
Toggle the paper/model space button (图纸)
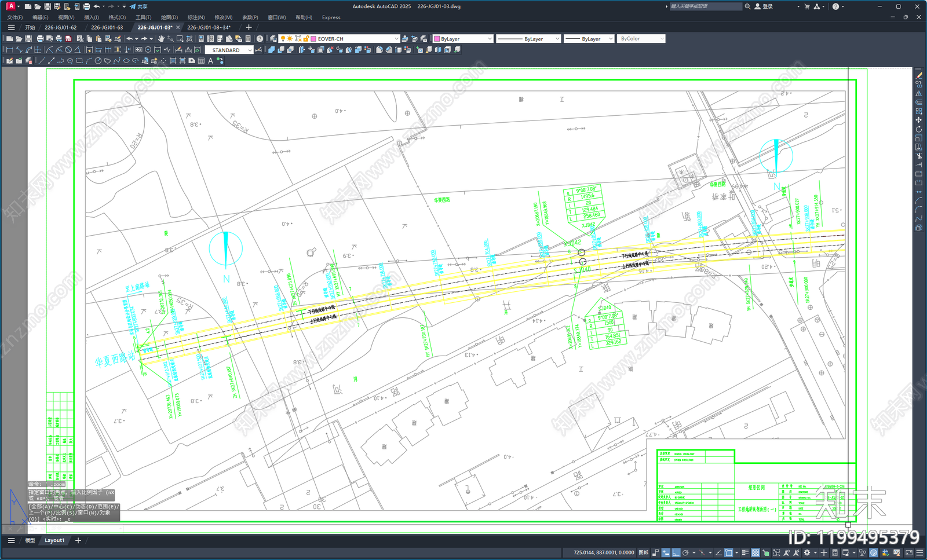[x=643, y=552]
